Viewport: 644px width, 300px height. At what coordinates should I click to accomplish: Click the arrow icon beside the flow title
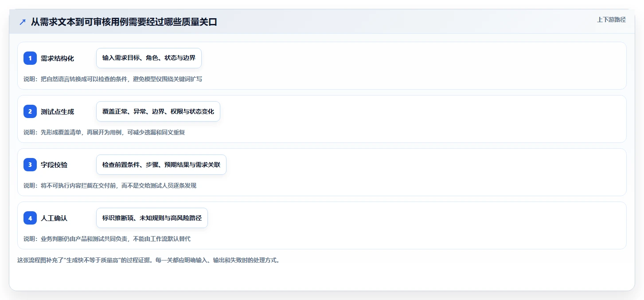[x=23, y=22]
